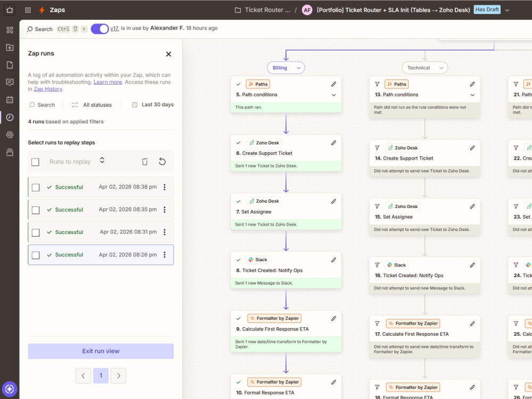Viewport: 532px width, 399px height.
Task: Select page 1 of runs
Action: tap(101, 376)
